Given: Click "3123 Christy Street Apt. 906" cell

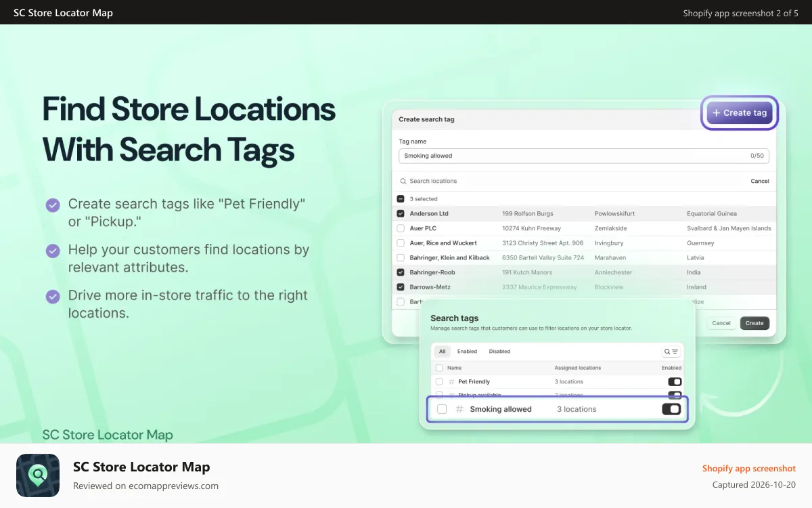Looking at the screenshot, I should pyautogui.click(x=543, y=243).
